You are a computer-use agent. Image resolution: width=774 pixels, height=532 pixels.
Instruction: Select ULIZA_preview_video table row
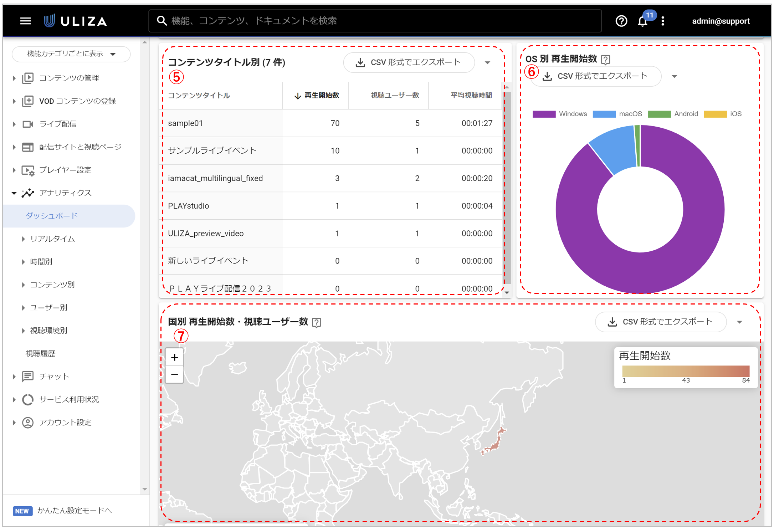pyautogui.click(x=330, y=234)
